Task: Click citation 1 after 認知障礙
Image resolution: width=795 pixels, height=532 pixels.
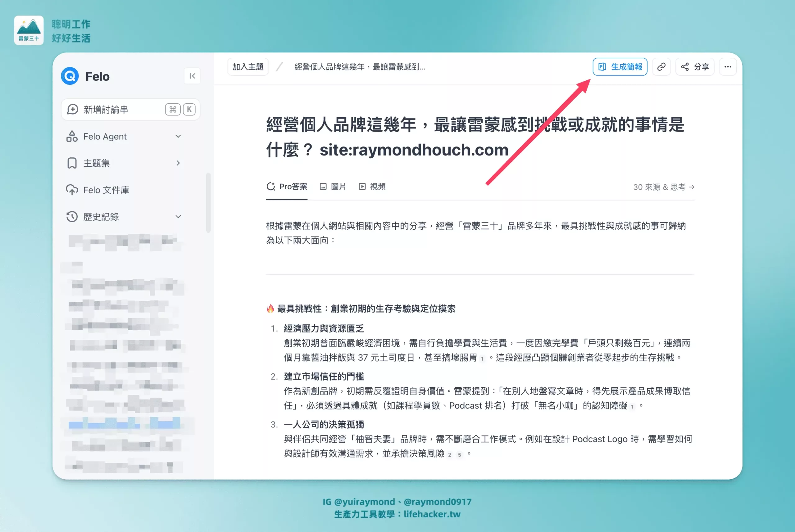Action: click(x=632, y=407)
